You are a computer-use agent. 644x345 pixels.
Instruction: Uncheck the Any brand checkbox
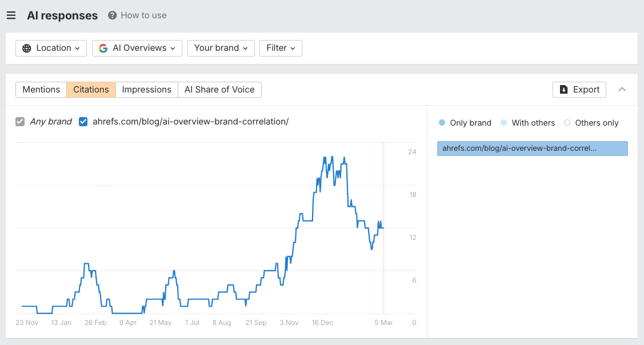click(21, 121)
